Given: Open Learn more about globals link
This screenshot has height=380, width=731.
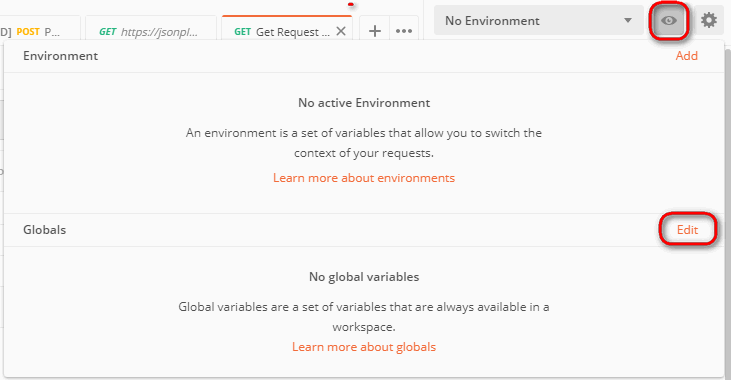Looking at the screenshot, I should pyautogui.click(x=364, y=347).
